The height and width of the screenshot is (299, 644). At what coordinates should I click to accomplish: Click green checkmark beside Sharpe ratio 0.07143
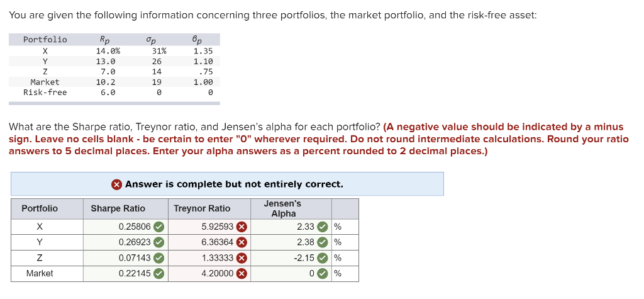(x=159, y=258)
